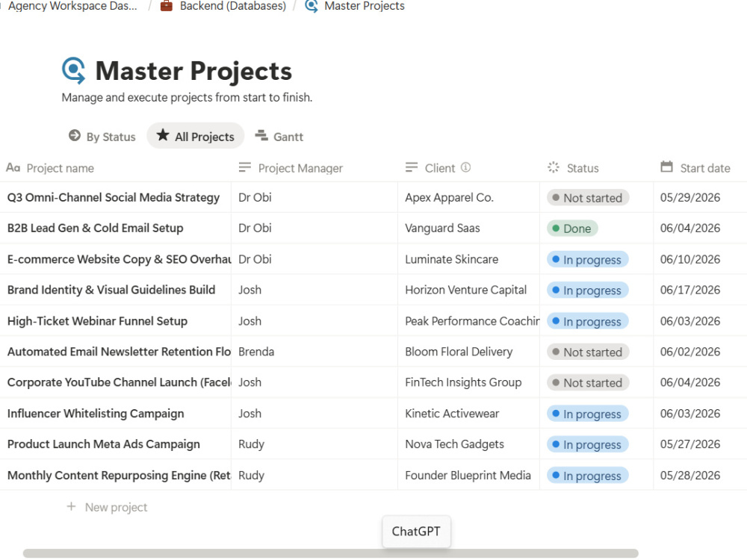Open High-Ticket Webinar Funnel Setup project
747x560 pixels.
pos(97,321)
